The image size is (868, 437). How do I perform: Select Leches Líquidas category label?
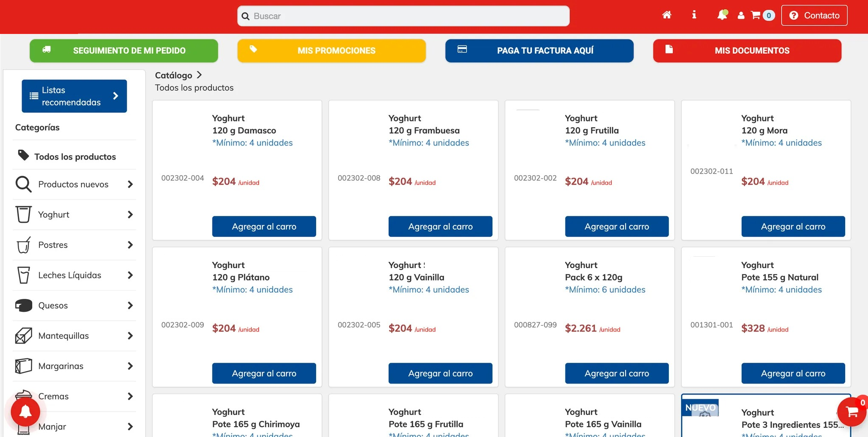pos(70,275)
